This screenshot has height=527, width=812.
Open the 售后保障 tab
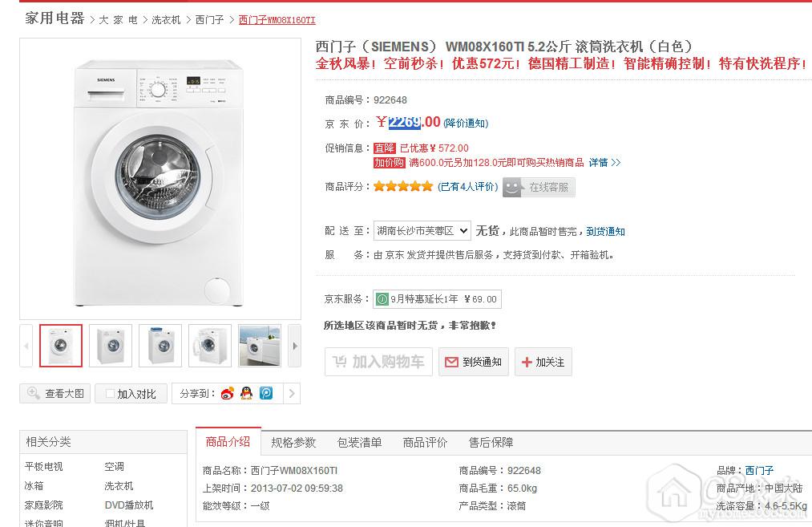pos(491,442)
